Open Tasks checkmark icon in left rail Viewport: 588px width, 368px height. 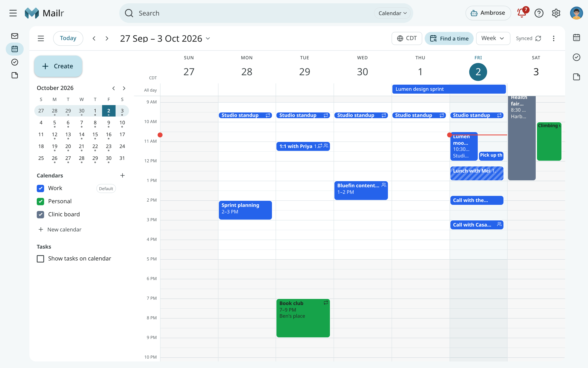click(x=14, y=62)
